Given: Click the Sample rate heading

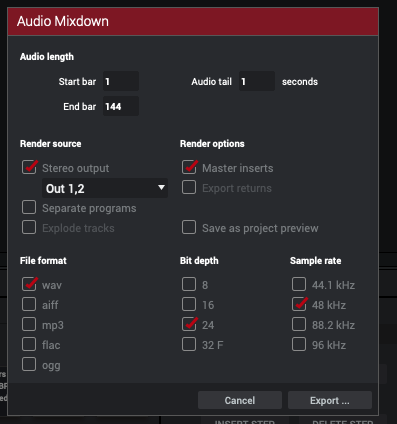Looking at the screenshot, I should [316, 261].
